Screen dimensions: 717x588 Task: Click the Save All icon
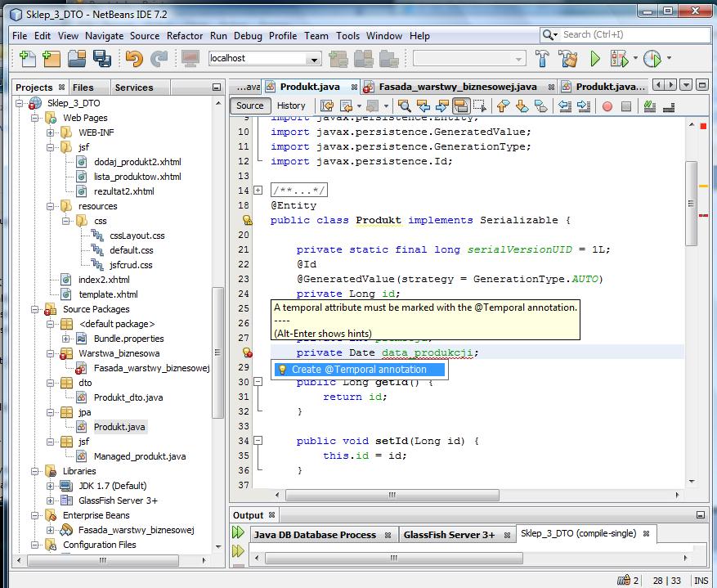tap(101, 59)
